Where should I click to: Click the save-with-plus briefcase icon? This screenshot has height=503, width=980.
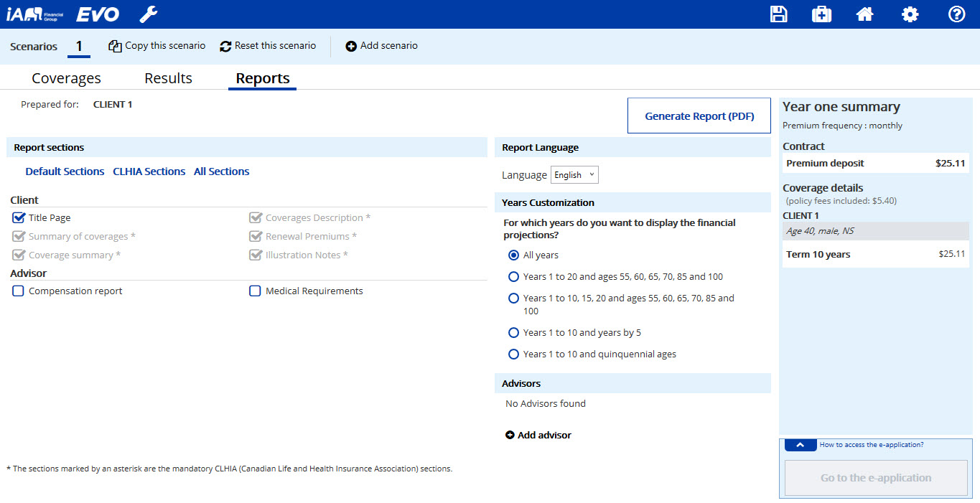click(821, 14)
